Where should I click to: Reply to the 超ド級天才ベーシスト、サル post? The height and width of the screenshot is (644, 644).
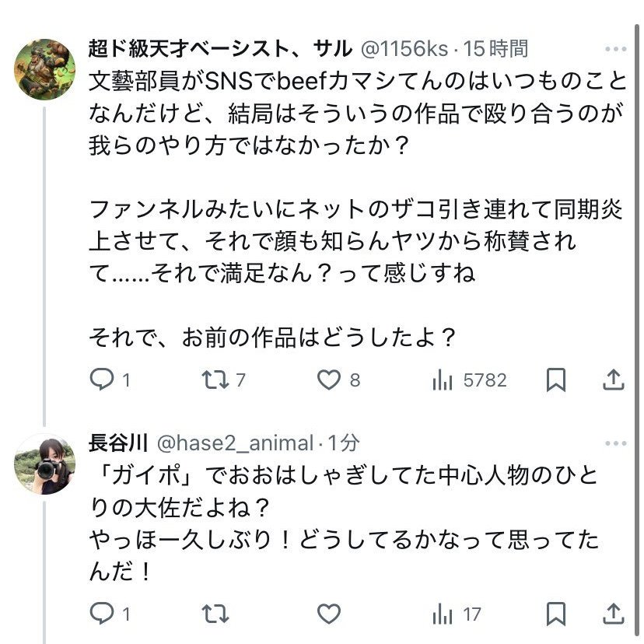coord(102,380)
